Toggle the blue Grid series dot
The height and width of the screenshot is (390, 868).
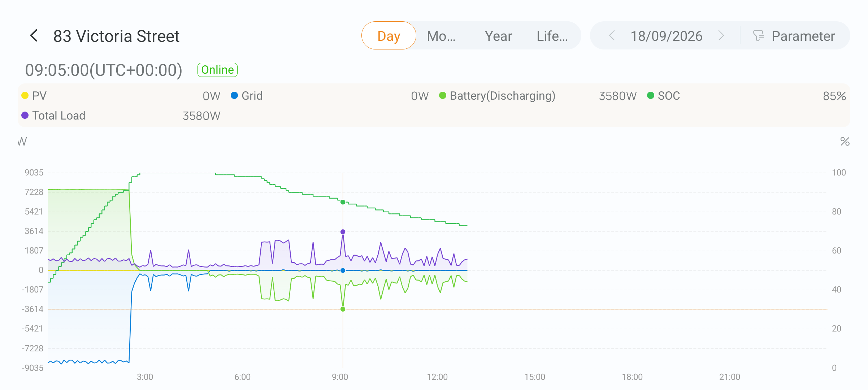(234, 96)
